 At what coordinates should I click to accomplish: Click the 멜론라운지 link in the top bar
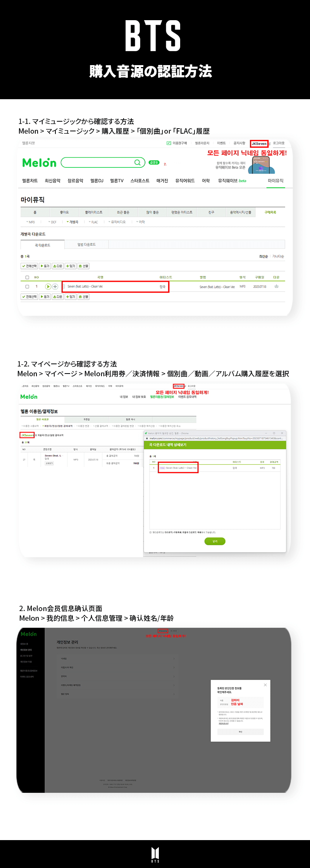coord(202,143)
